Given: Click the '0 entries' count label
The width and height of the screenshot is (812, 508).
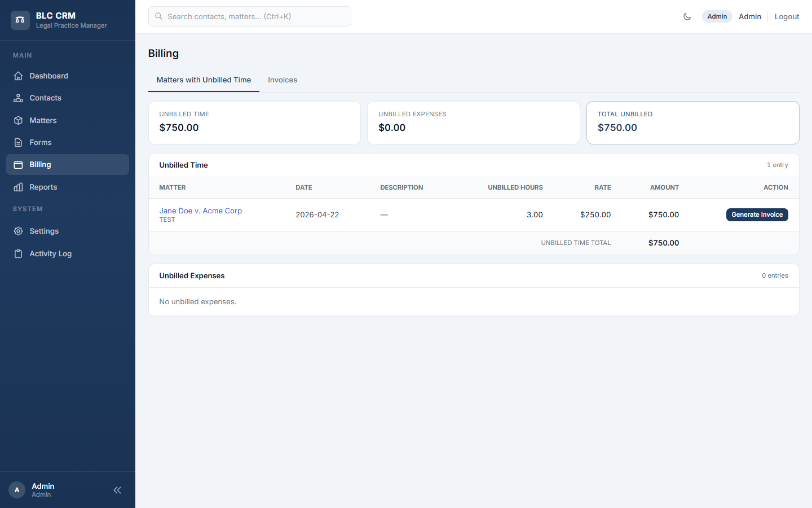Looking at the screenshot, I should 775,276.
